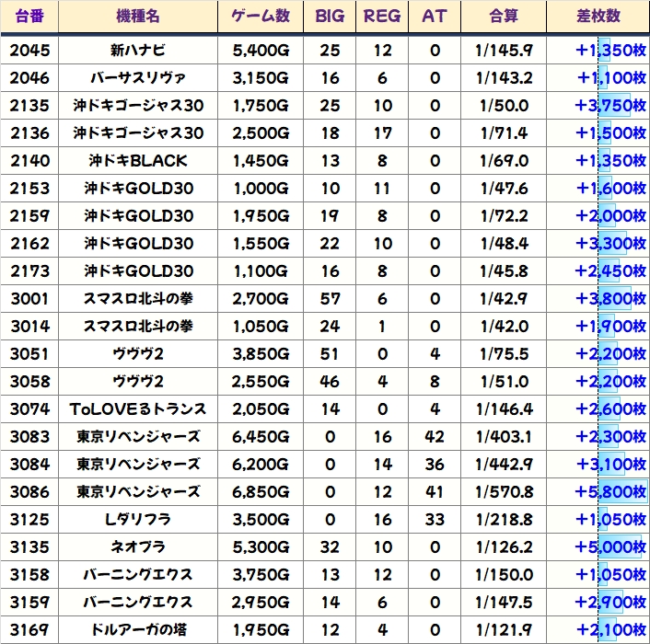The width and height of the screenshot is (650, 644).
Task: Open the Lダリフラ machine entry
Action: (x=138, y=519)
